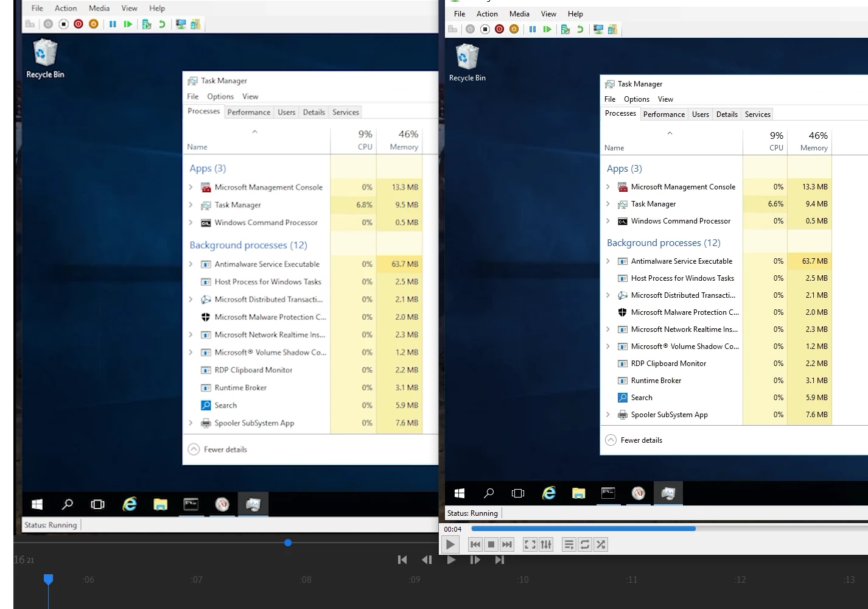Click the blue playhead marker on timeline

[48, 579]
